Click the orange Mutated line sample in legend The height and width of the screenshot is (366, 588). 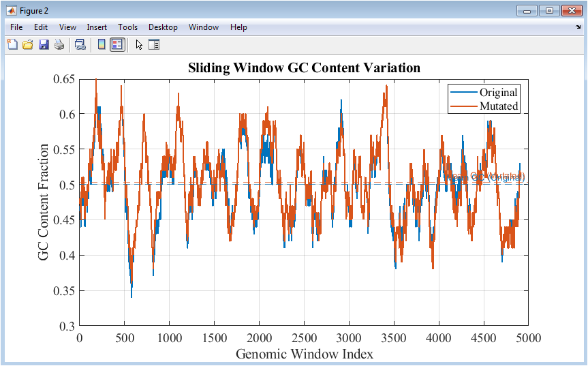coord(463,106)
